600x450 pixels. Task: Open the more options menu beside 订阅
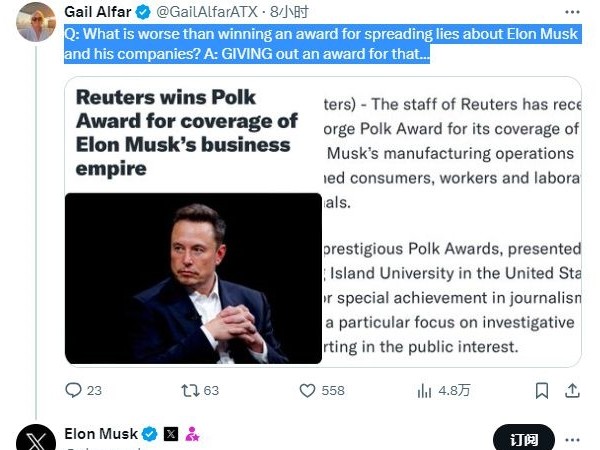click(x=572, y=438)
